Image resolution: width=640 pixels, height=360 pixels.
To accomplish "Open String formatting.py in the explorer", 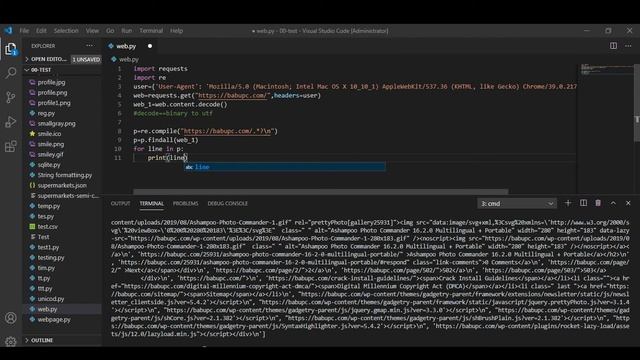I will point(64,175).
